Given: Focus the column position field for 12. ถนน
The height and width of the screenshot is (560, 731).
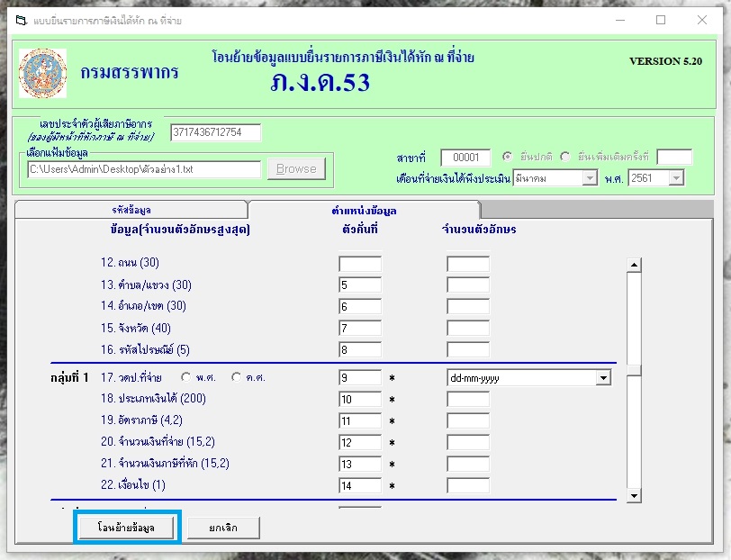Looking at the screenshot, I should tap(360, 264).
